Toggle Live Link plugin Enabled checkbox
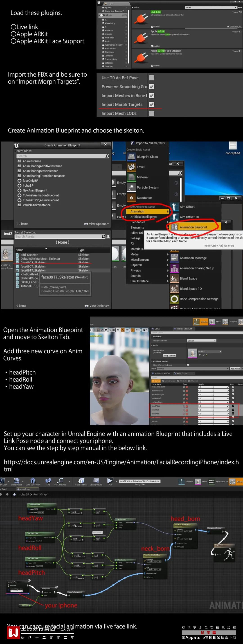243x644 pixels. [x=152, y=27]
